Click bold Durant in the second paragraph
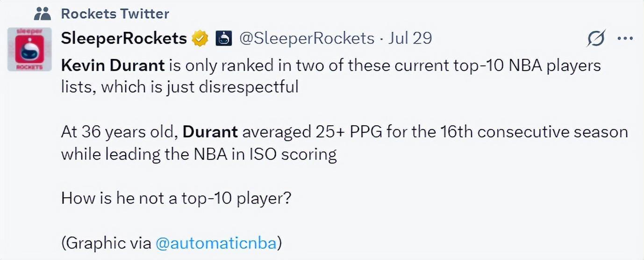Screen dimensions: 644x260 [210, 132]
